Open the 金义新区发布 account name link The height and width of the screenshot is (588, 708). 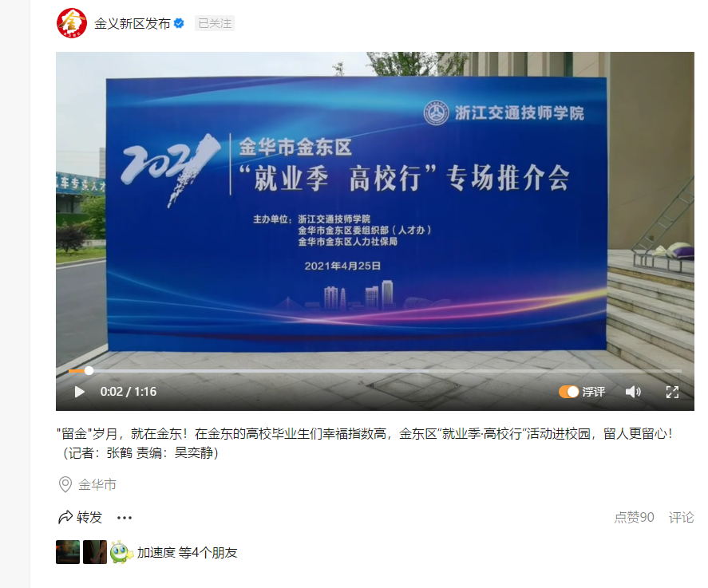tap(132, 23)
